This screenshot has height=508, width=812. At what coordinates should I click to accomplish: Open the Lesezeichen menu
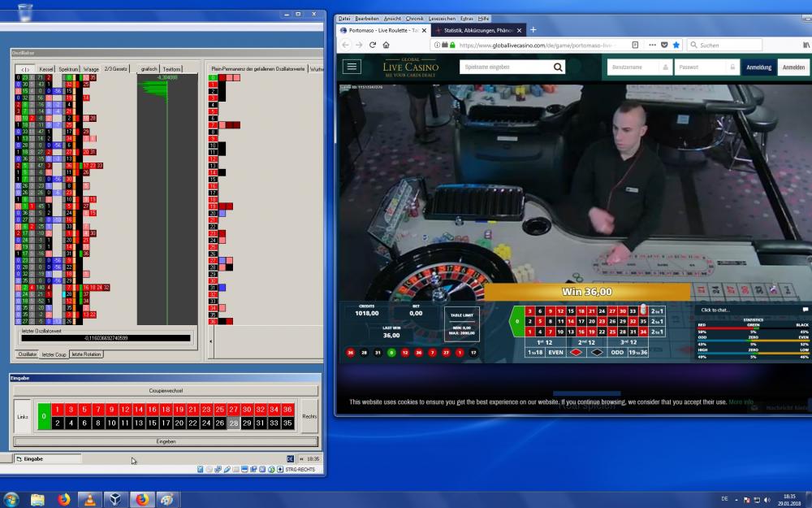pyautogui.click(x=441, y=18)
